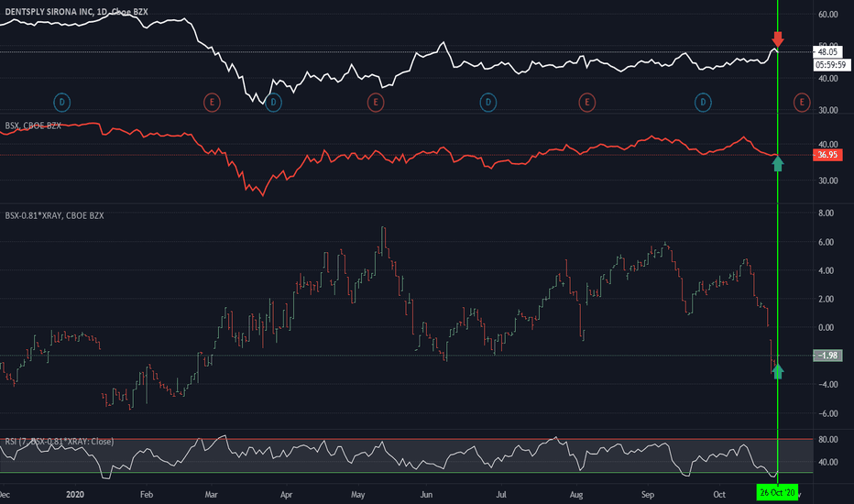This screenshot has height=504, width=854.
Task: Click 80.00 on the RSI axis
Action: point(827,439)
